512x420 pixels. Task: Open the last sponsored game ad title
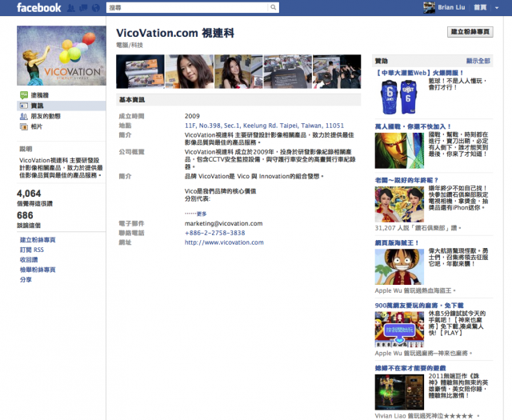point(410,368)
